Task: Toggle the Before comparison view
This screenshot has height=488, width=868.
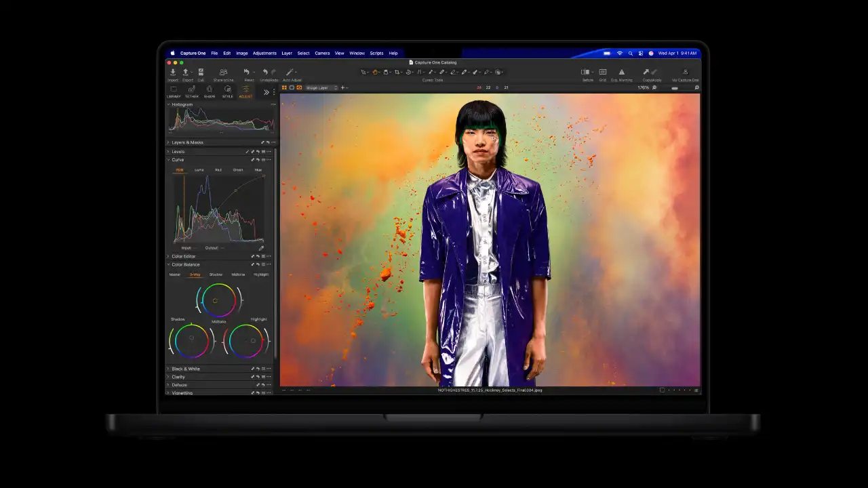Action: [x=585, y=72]
